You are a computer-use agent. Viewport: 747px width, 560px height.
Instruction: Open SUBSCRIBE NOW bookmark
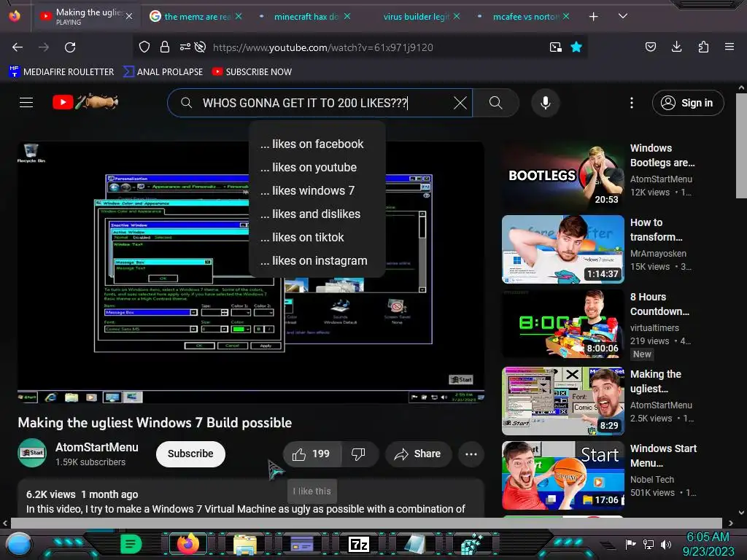pos(252,72)
